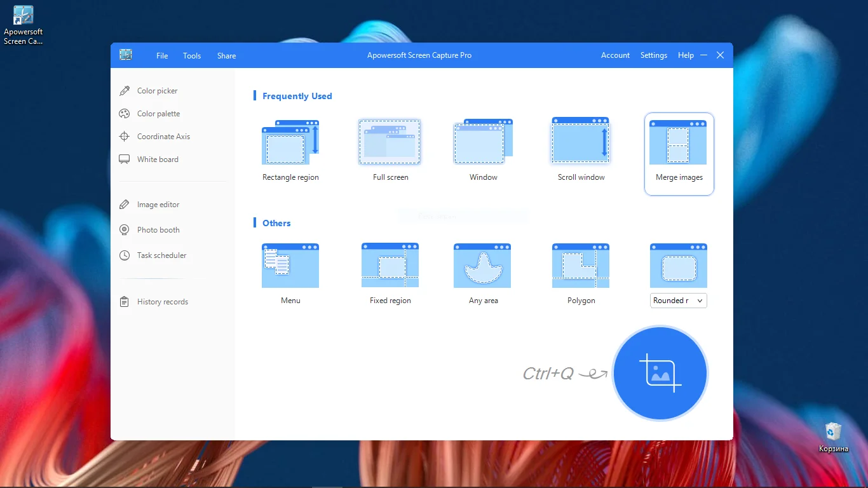This screenshot has width=868, height=488.
Task: Choose Any area freehand capture
Action: click(x=483, y=273)
